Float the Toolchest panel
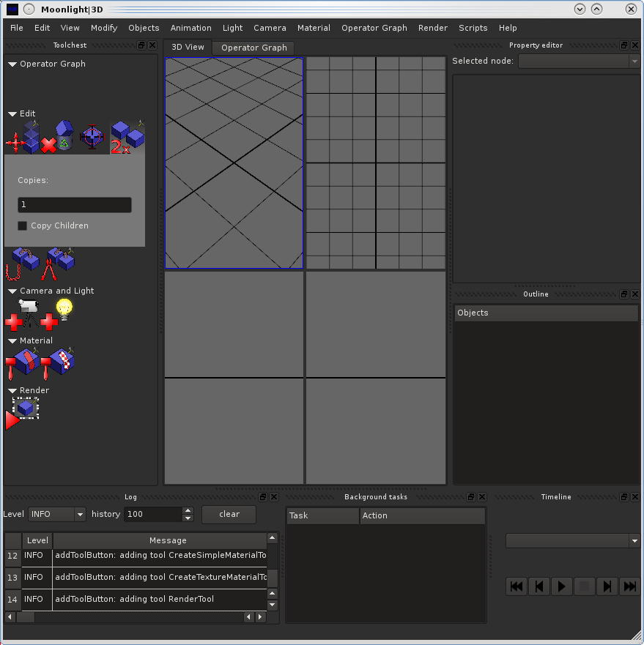644x645 pixels. [x=141, y=45]
